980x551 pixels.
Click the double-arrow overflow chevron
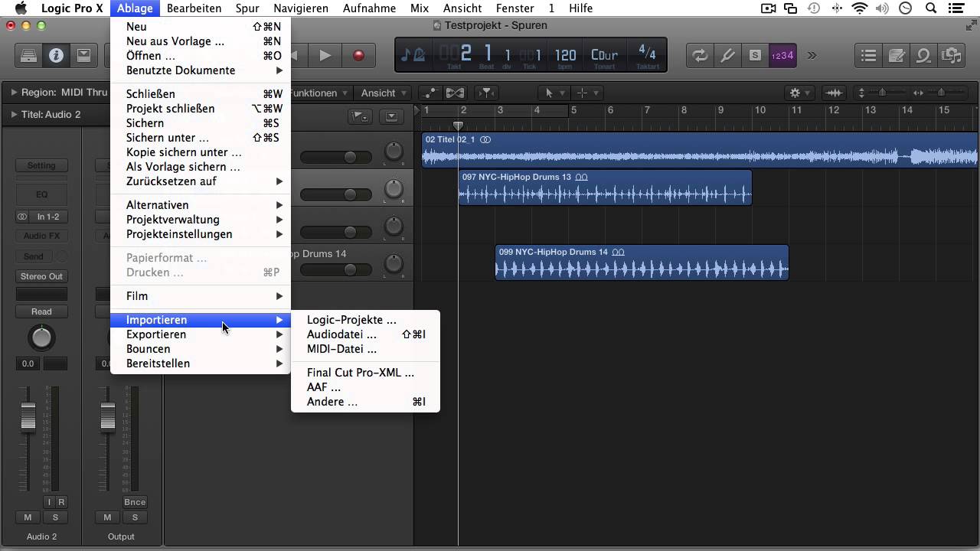(812, 55)
